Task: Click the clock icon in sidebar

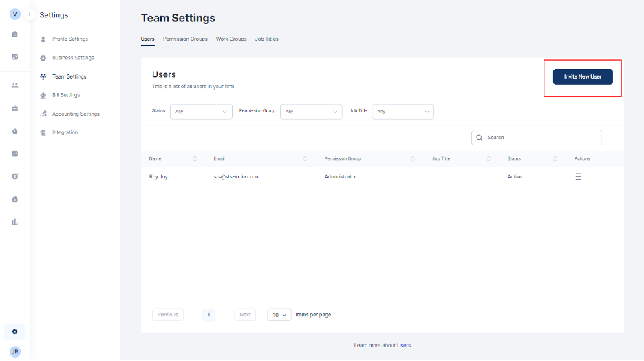Action: click(x=14, y=131)
